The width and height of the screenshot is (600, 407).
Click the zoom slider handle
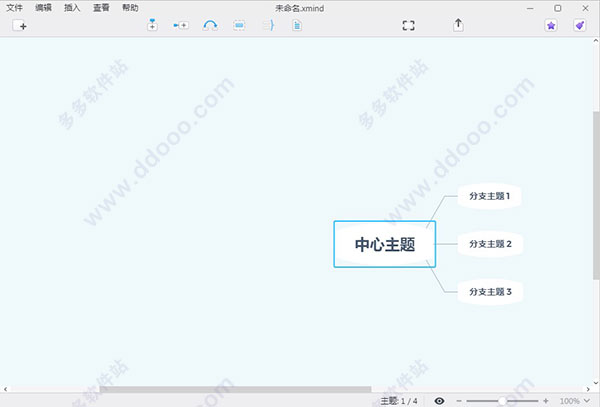(x=502, y=401)
